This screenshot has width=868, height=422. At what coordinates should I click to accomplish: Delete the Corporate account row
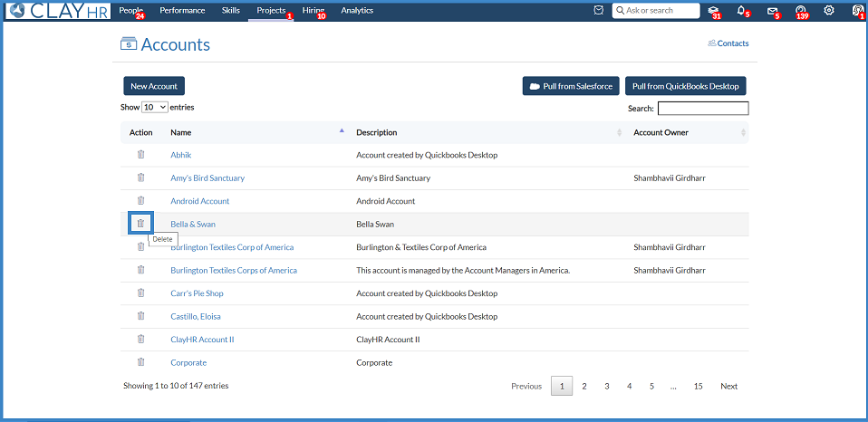coord(140,362)
